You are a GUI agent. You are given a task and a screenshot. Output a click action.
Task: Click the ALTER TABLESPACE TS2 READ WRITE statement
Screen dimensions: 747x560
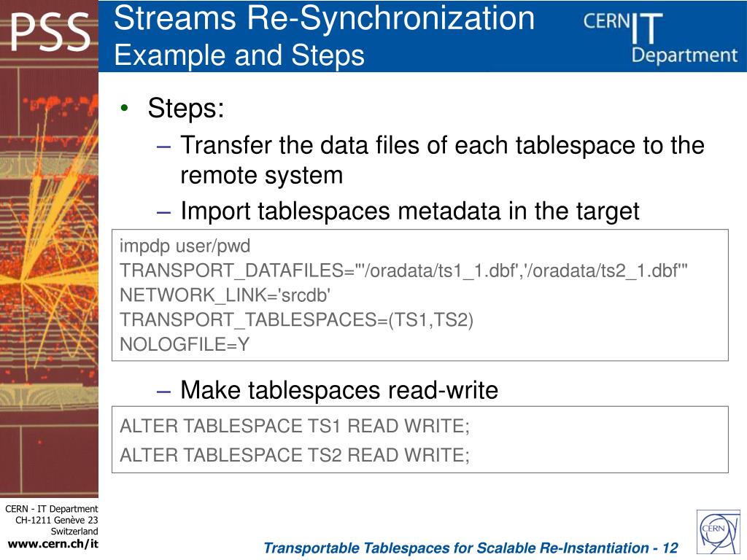coord(295,455)
